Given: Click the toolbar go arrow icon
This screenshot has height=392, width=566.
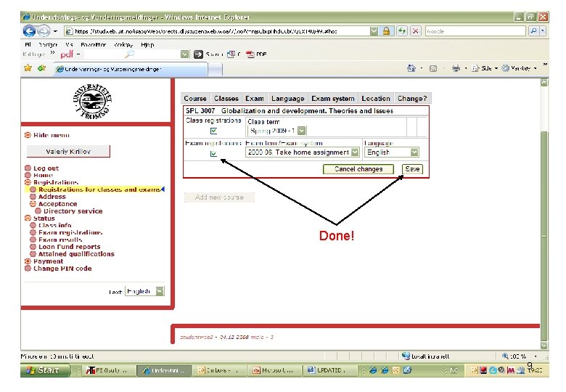Looking at the screenshot, I should [x=198, y=54].
